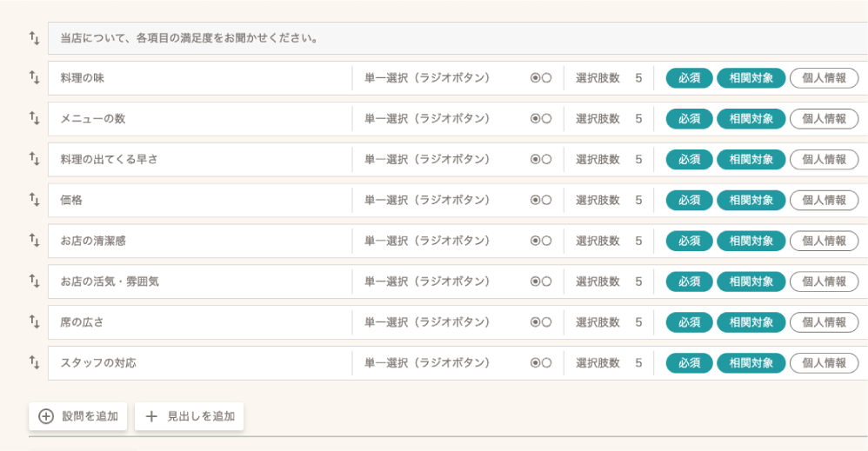Toggle 個人情報 for 価格
868x451 pixels.
[x=824, y=200]
